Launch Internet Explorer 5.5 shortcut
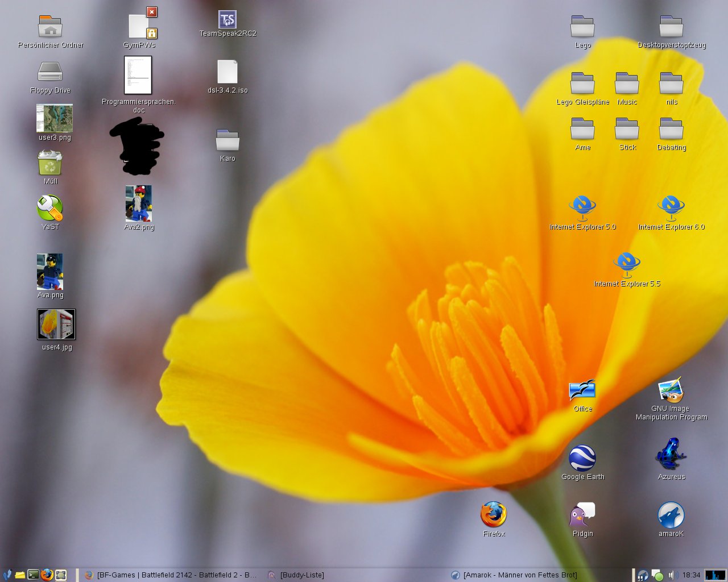Image resolution: width=728 pixels, height=582 pixels. click(x=627, y=265)
